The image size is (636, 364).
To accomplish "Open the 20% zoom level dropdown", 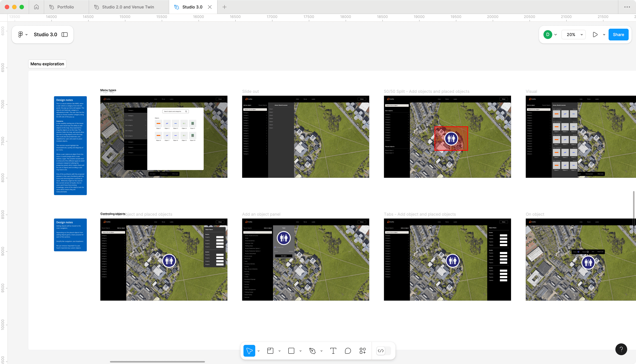I will [x=573, y=35].
